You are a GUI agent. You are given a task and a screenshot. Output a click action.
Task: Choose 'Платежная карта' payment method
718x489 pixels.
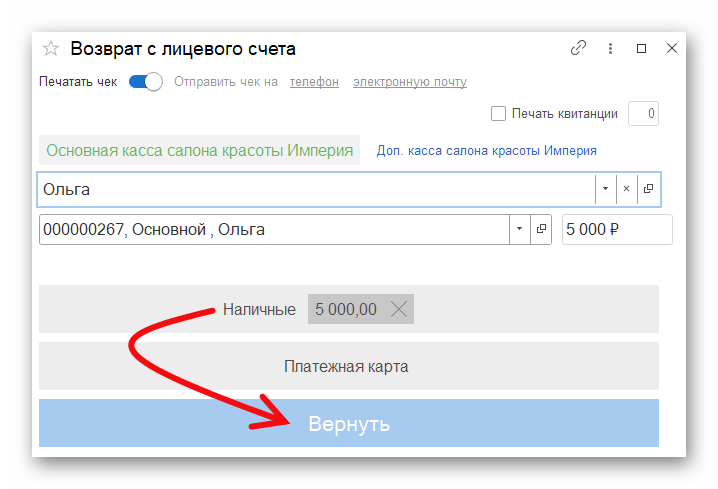(x=348, y=366)
